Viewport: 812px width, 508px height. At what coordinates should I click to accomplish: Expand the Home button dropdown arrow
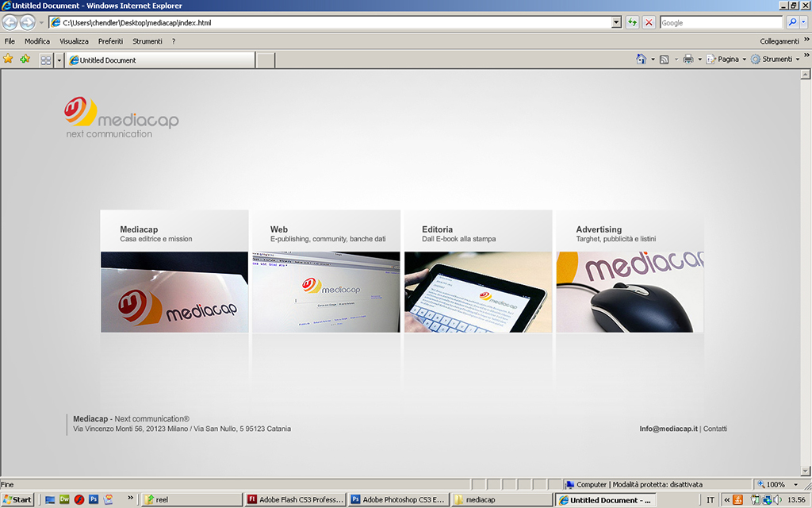(653, 60)
